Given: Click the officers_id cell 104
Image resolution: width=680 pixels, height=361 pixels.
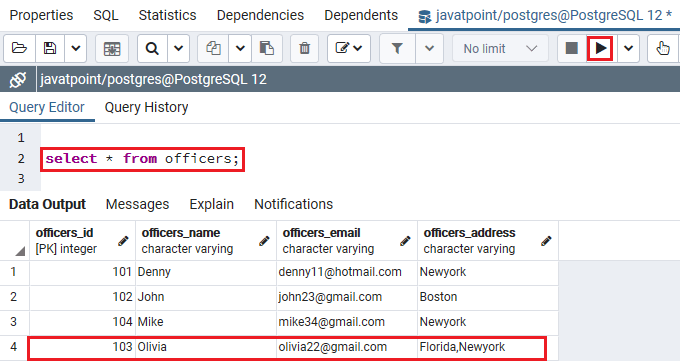Looking at the screenshot, I should pyautogui.click(x=82, y=322).
